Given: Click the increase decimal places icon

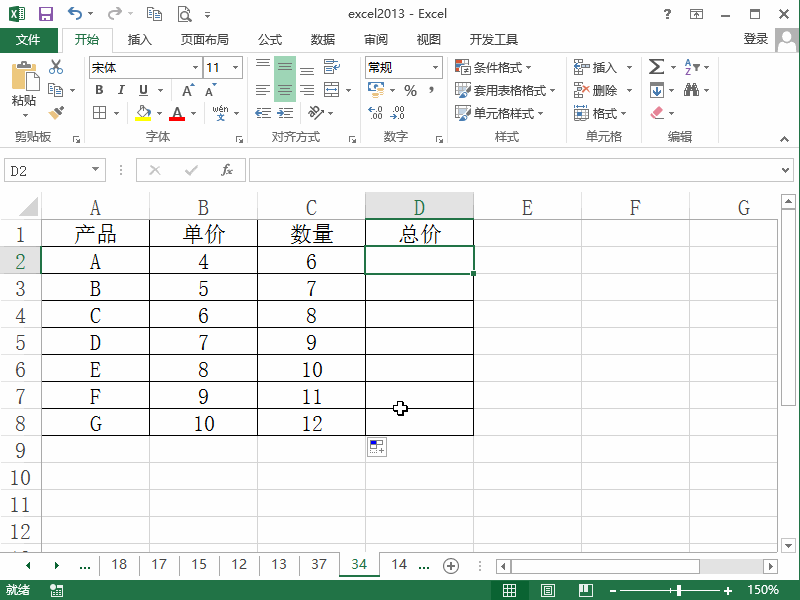Looking at the screenshot, I should point(373,110).
